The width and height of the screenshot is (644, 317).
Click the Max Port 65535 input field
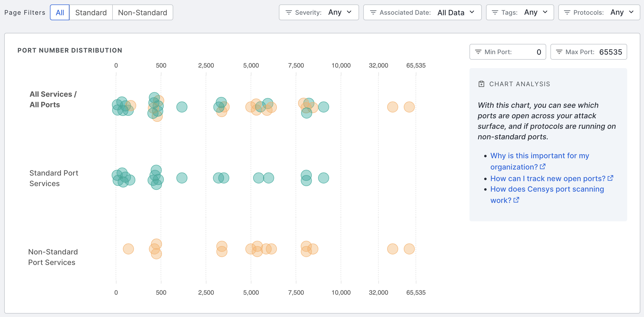pos(610,52)
